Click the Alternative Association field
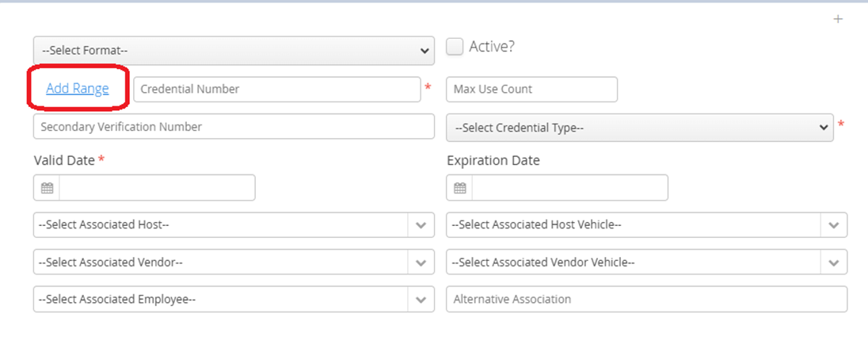Viewport: 868px width, 341px height. click(646, 300)
